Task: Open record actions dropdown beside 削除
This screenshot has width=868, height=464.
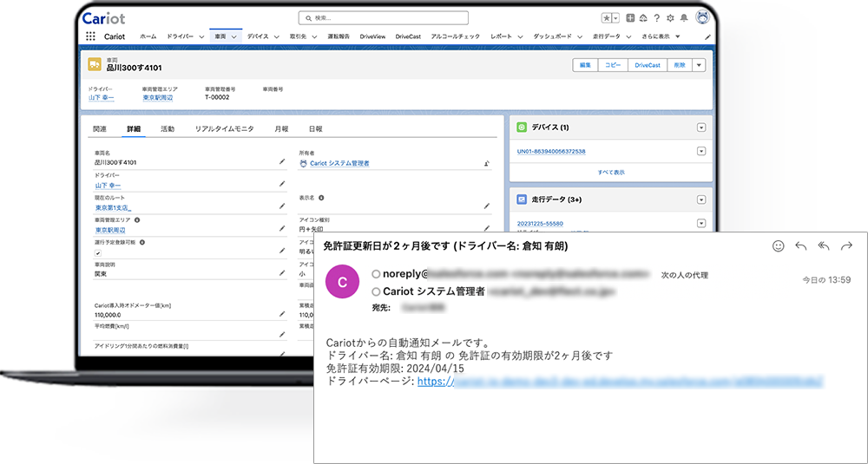Action: (699, 65)
